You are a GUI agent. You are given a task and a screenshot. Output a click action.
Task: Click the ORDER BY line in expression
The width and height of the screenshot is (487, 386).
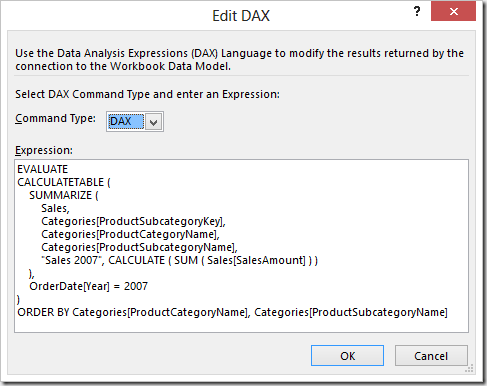232,312
